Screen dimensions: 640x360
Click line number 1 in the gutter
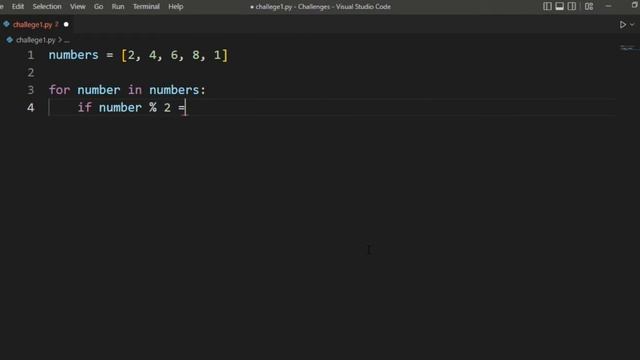pos(31,55)
